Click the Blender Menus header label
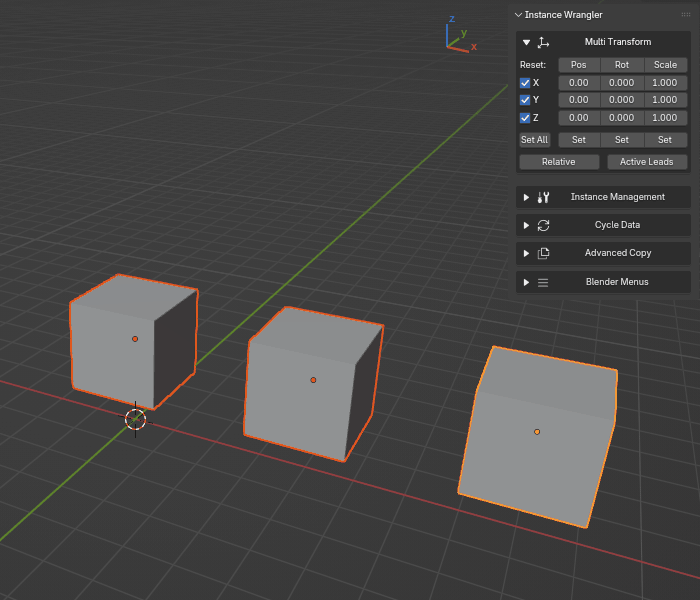 (x=617, y=282)
